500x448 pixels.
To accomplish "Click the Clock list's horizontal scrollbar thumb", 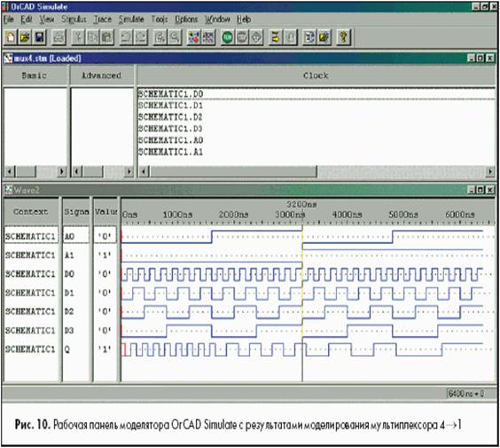I will pos(233,172).
